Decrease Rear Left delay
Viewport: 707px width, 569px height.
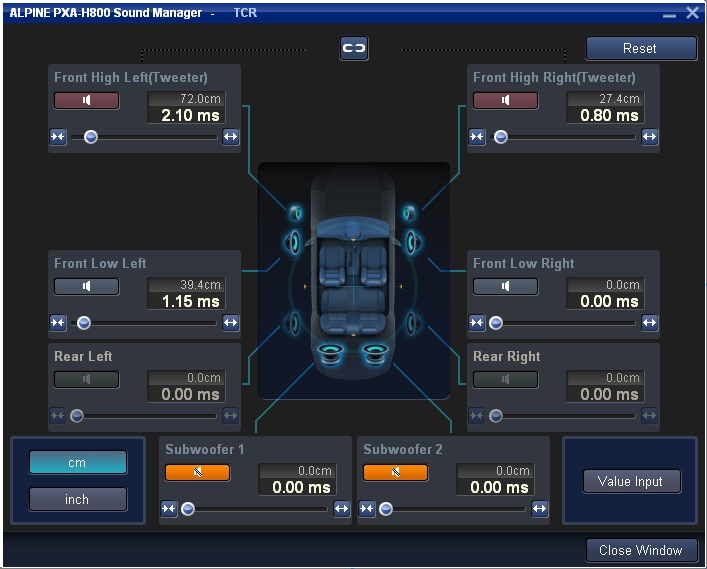tap(58, 416)
